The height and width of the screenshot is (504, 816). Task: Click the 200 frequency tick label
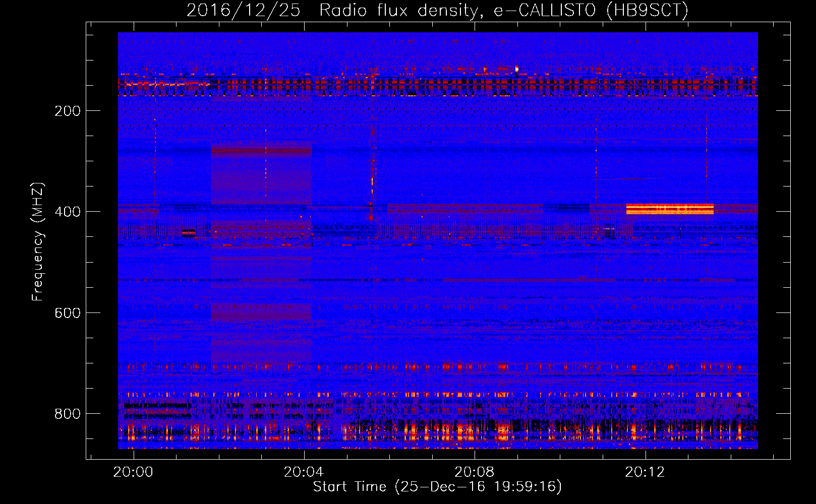coord(68,111)
